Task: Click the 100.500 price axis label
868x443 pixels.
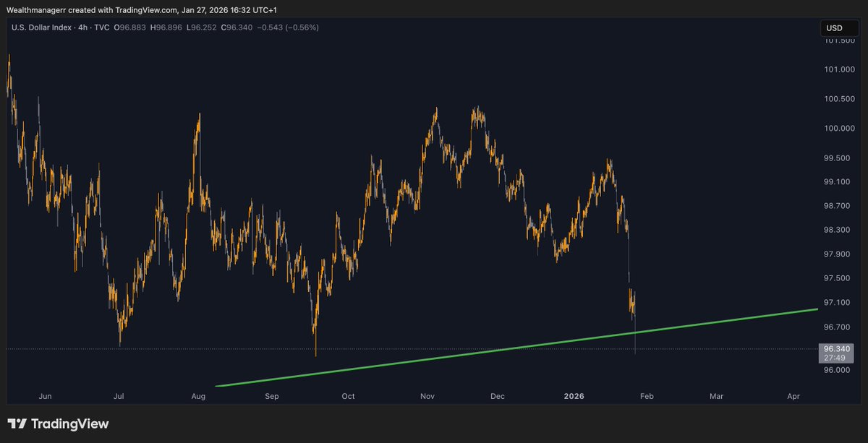Action: [839, 99]
